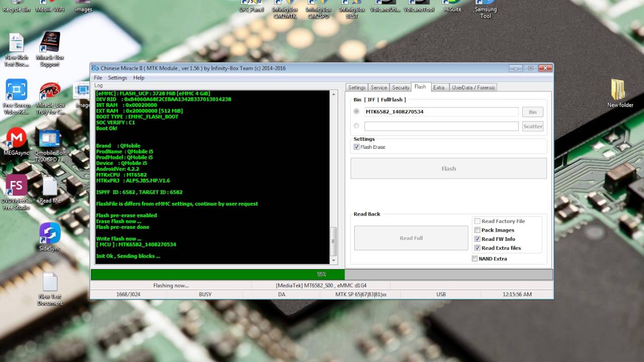Select the MEGAsync desktop icon
Image resolution: width=644 pixels, height=362 pixels.
pos(17,141)
